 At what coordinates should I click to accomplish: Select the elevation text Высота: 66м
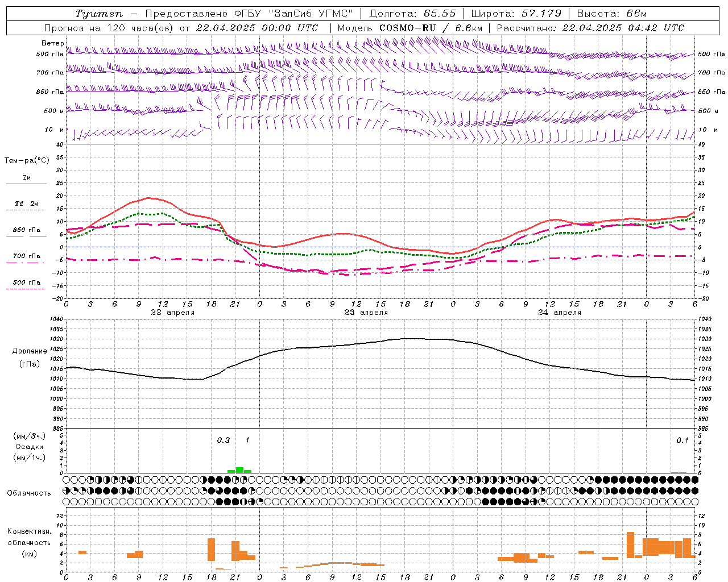pos(611,14)
